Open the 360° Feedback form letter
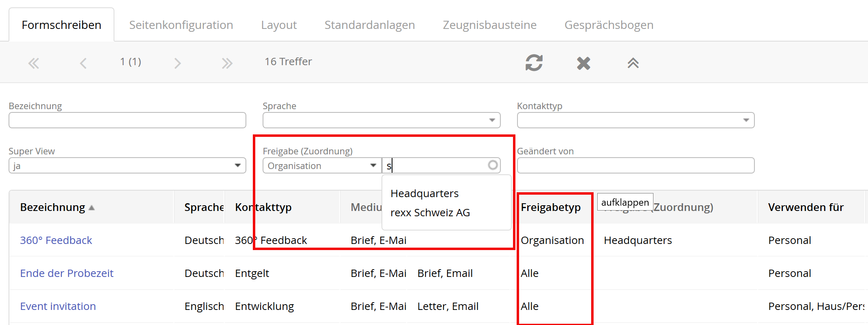This screenshot has height=325, width=868. [x=56, y=240]
